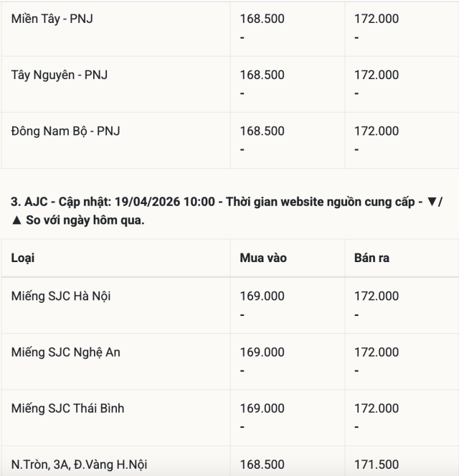
Task: Click Đông Nam Bộ - PNJ sell price
Action: pyautogui.click(x=376, y=131)
